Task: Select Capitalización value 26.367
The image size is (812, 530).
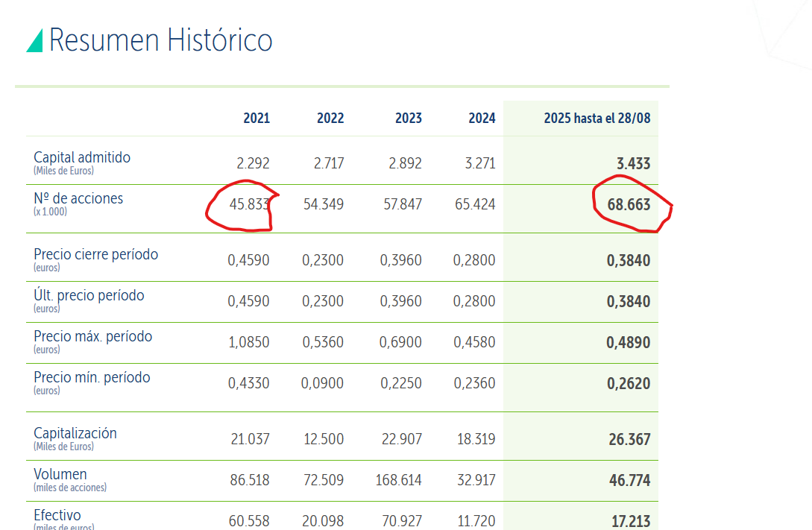Action: 630,439
